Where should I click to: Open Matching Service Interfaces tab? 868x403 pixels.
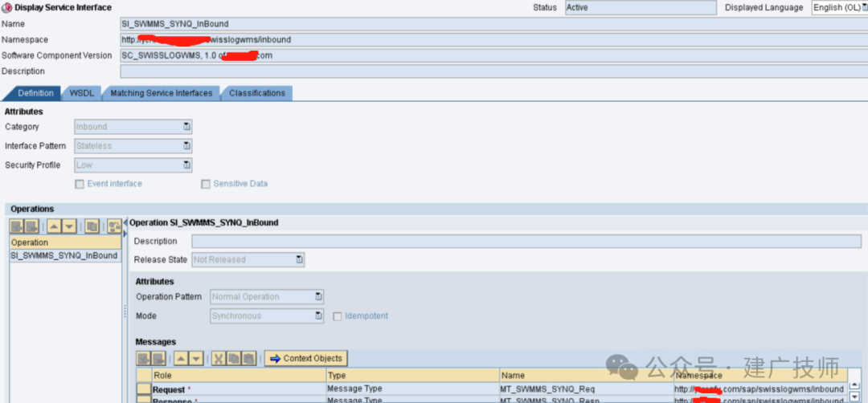pos(161,93)
